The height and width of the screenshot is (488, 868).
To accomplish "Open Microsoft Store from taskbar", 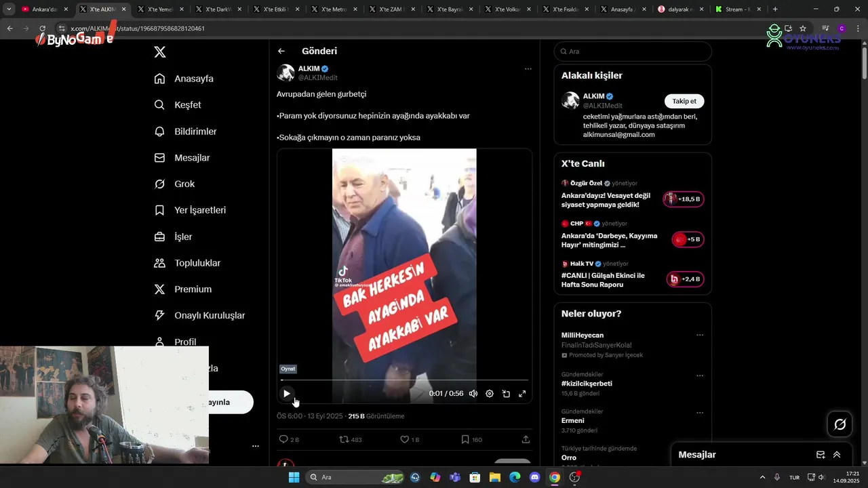I will [475, 477].
